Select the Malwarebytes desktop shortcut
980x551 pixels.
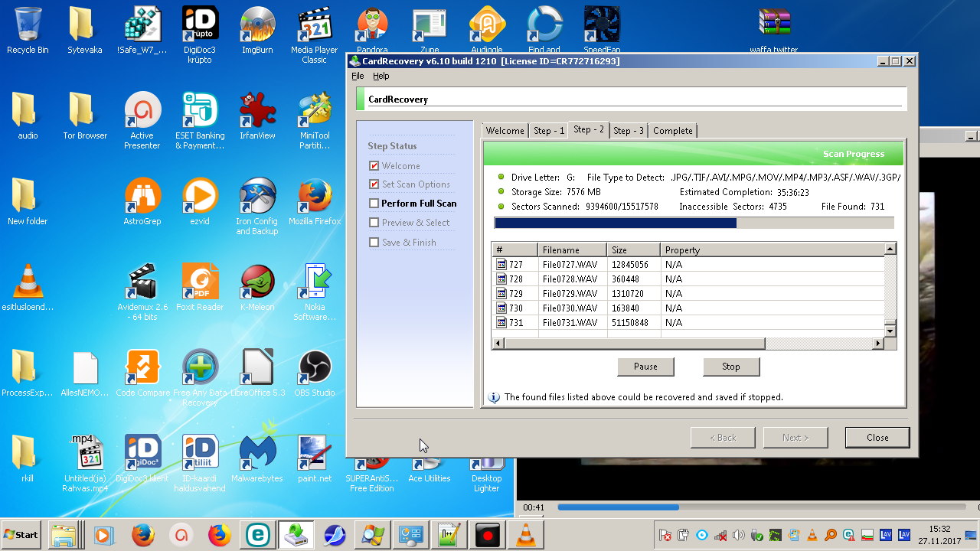pyautogui.click(x=257, y=459)
